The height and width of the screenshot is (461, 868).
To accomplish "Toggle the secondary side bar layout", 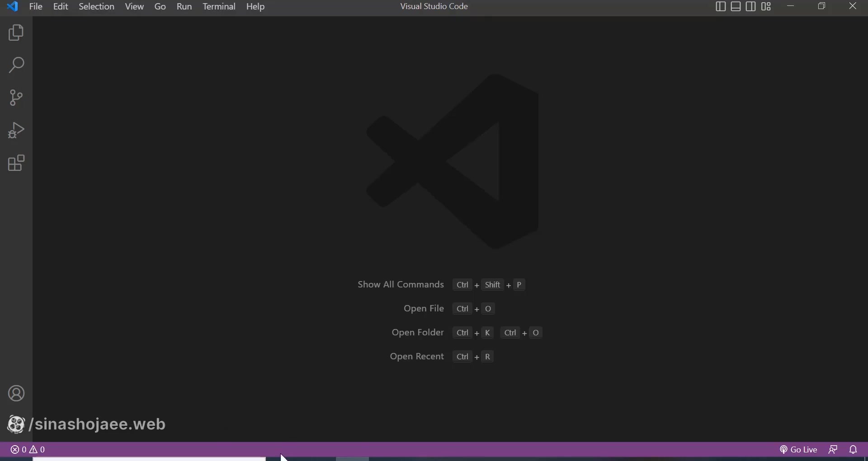I will click(751, 7).
